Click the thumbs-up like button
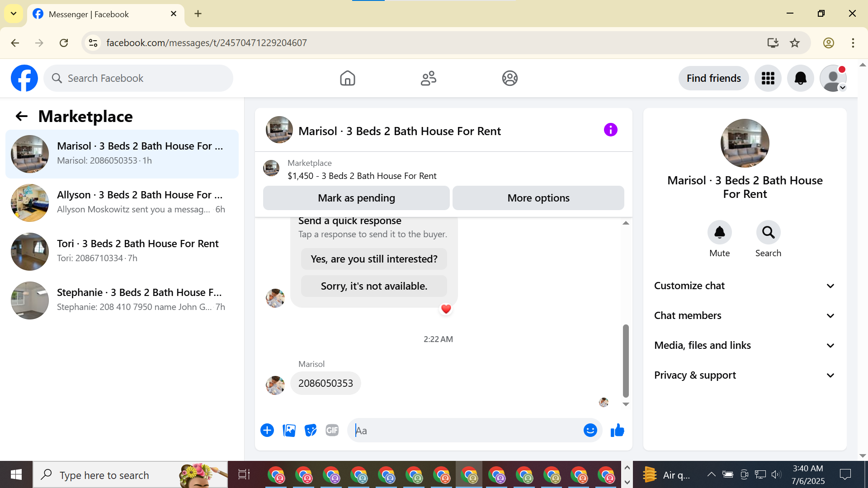This screenshot has height=488, width=868. pyautogui.click(x=617, y=431)
